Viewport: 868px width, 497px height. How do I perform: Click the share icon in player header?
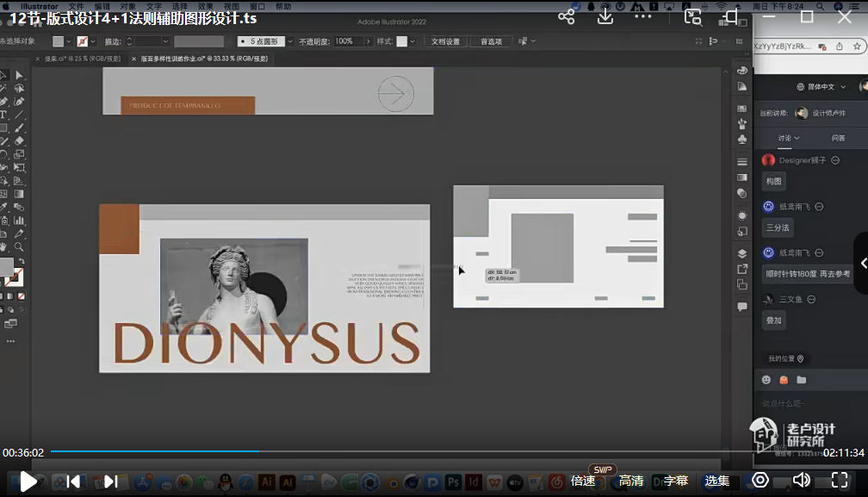tap(566, 16)
